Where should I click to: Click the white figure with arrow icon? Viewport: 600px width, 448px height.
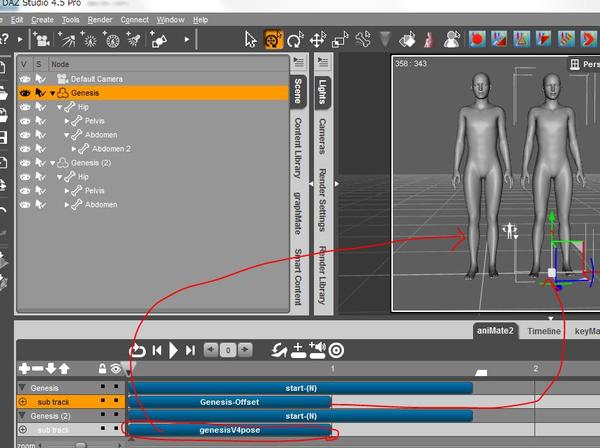(x=452, y=40)
